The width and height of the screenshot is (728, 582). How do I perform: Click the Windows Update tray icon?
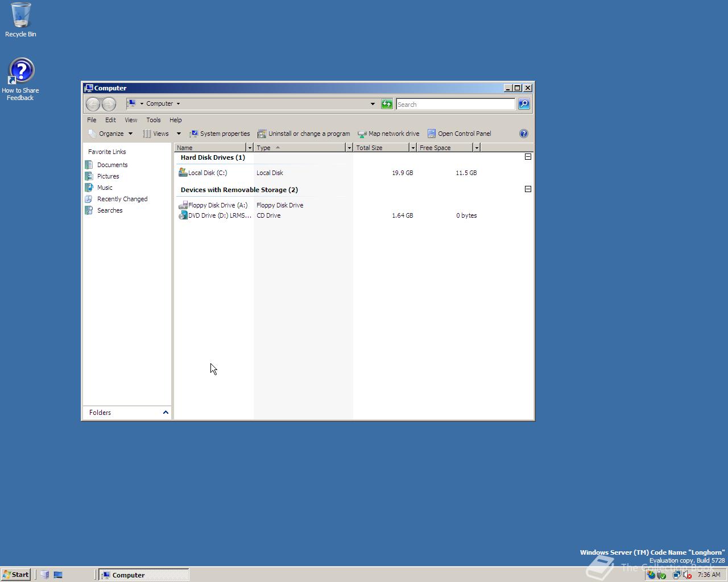(x=651, y=575)
